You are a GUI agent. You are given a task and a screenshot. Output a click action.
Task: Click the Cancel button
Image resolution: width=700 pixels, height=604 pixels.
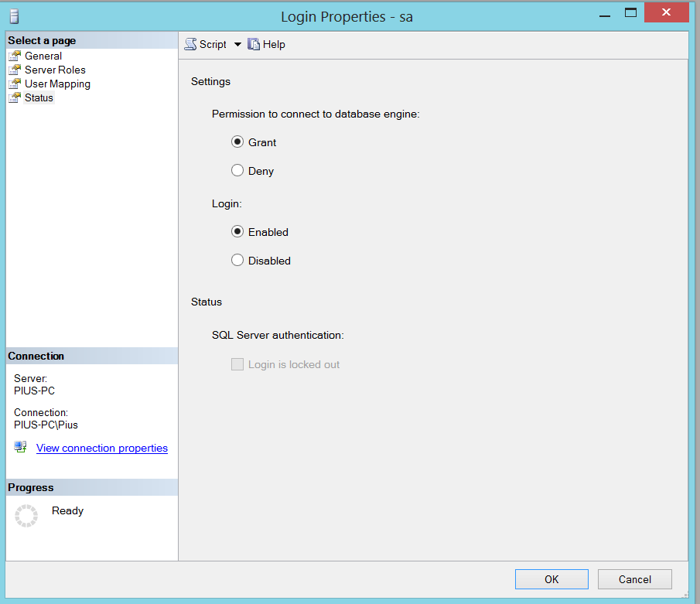click(634, 579)
